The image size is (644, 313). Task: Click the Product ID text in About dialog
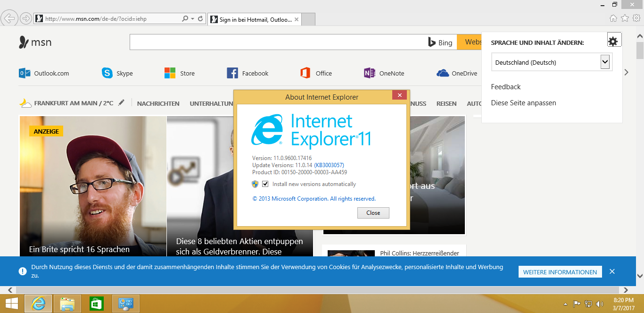click(x=299, y=172)
